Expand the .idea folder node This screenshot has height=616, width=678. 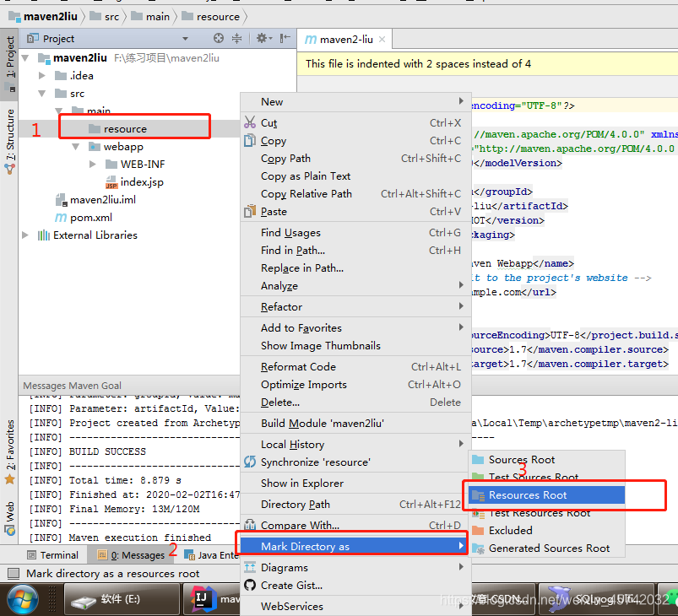(42, 76)
